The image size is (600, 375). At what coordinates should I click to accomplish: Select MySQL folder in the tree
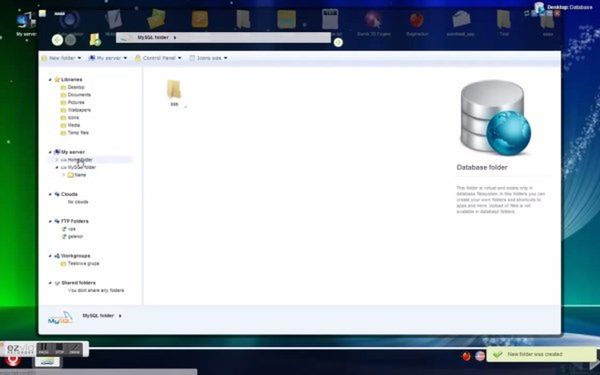[x=82, y=168]
